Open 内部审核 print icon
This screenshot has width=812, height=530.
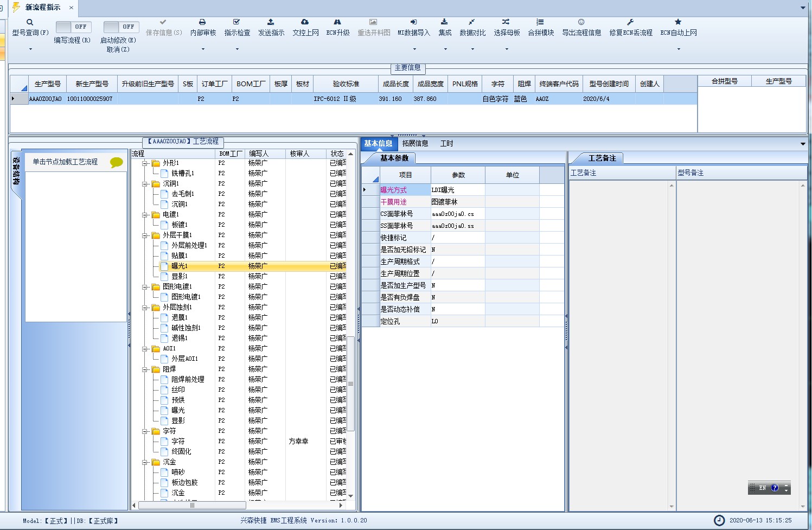202,22
